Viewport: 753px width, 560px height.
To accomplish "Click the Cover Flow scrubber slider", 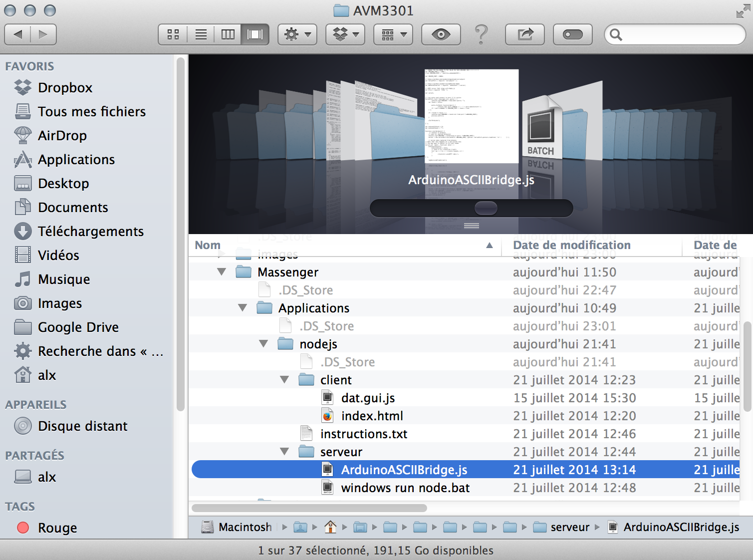I will tap(486, 208).
